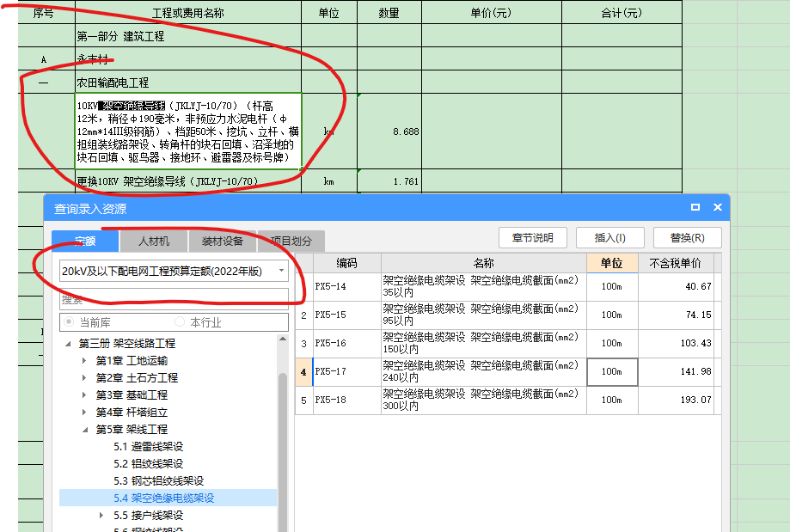
Task: Expand the 第1章 工地运输 node
Action: pos(84,361)
